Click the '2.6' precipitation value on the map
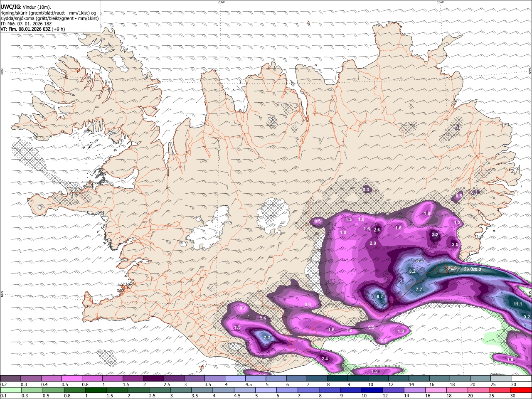The image size is (532, 399). coord(377,230)
